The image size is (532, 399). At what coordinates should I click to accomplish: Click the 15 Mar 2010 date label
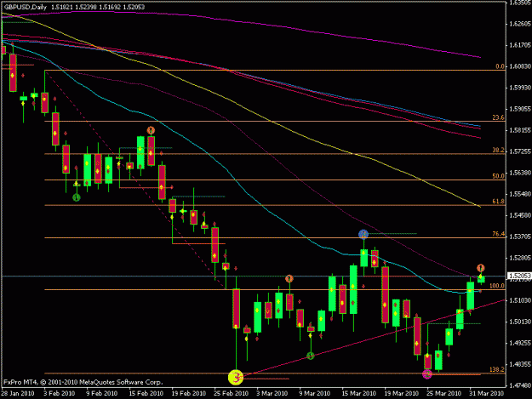(359, 394)
